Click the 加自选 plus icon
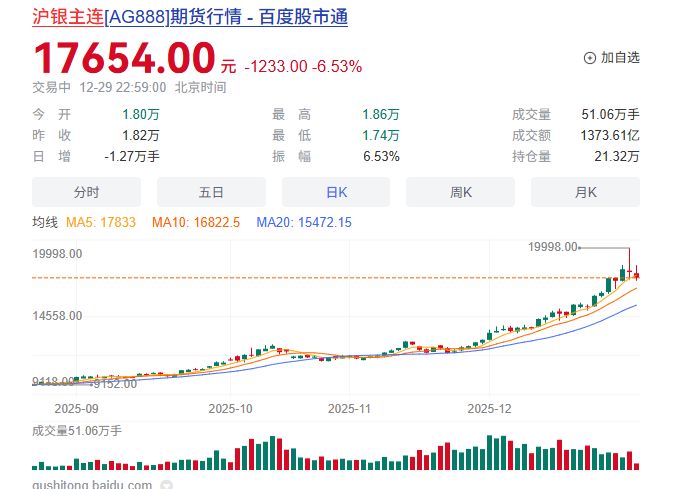 (x=590, y=58)
